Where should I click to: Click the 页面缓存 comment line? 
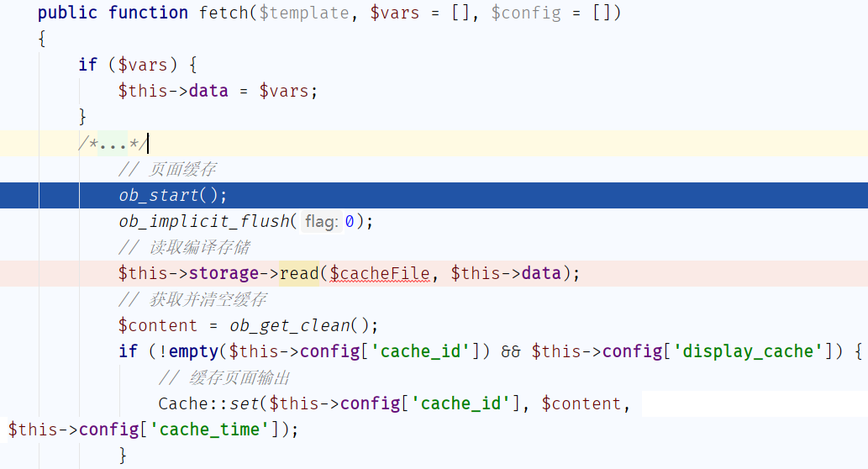[167, 170]
